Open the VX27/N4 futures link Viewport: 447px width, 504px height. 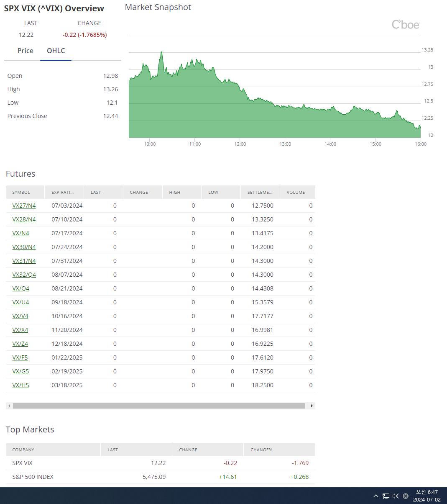pyautogui.click(x=24, y=206)
